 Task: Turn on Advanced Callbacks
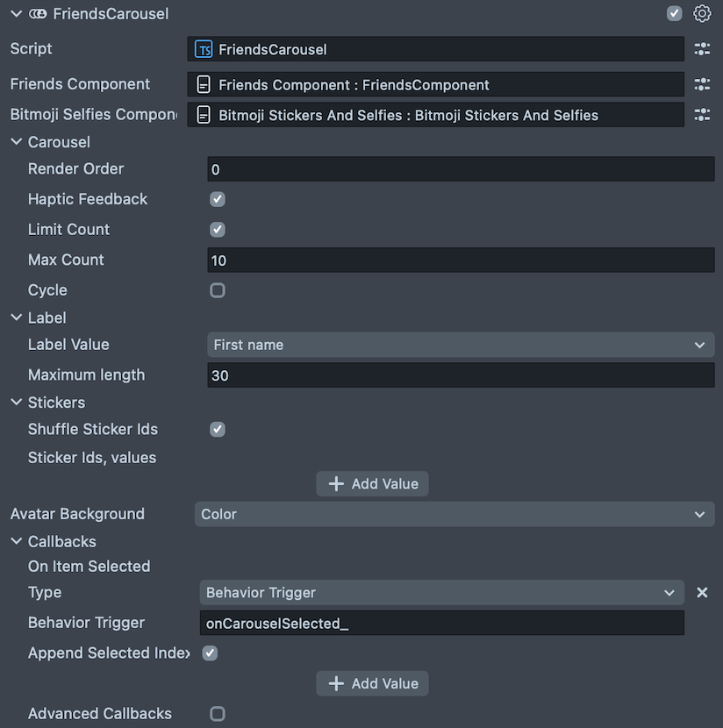pos(218,714)
